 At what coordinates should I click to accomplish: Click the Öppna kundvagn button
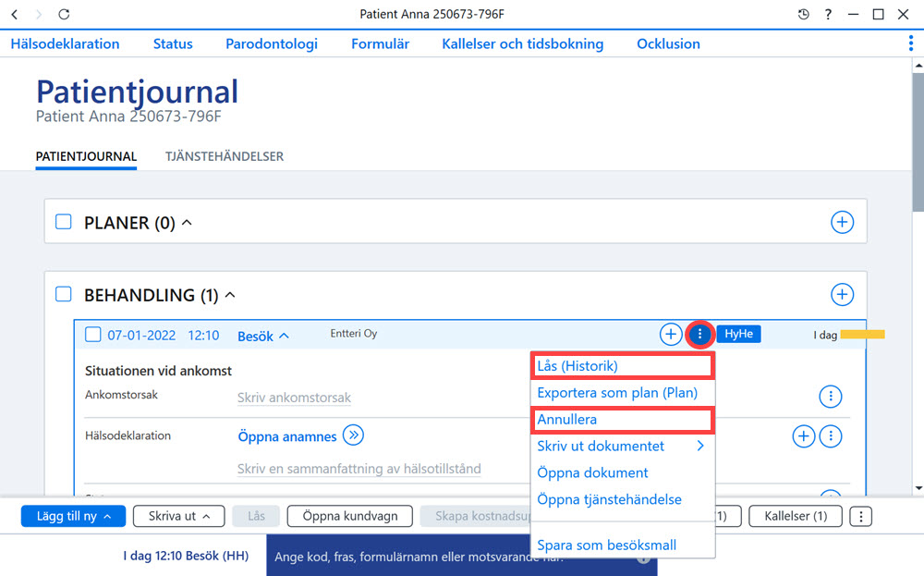click(x=349, y=516)
